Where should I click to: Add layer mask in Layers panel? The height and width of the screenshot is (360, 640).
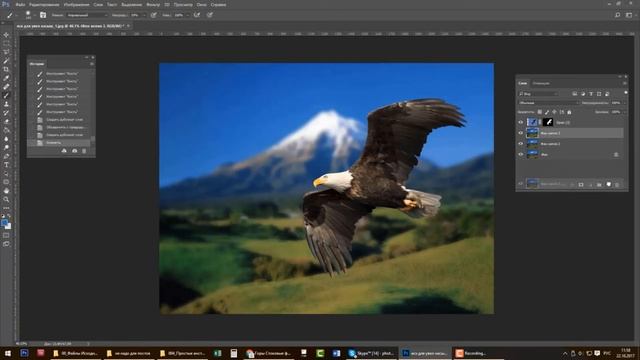[x=581, y=185]
